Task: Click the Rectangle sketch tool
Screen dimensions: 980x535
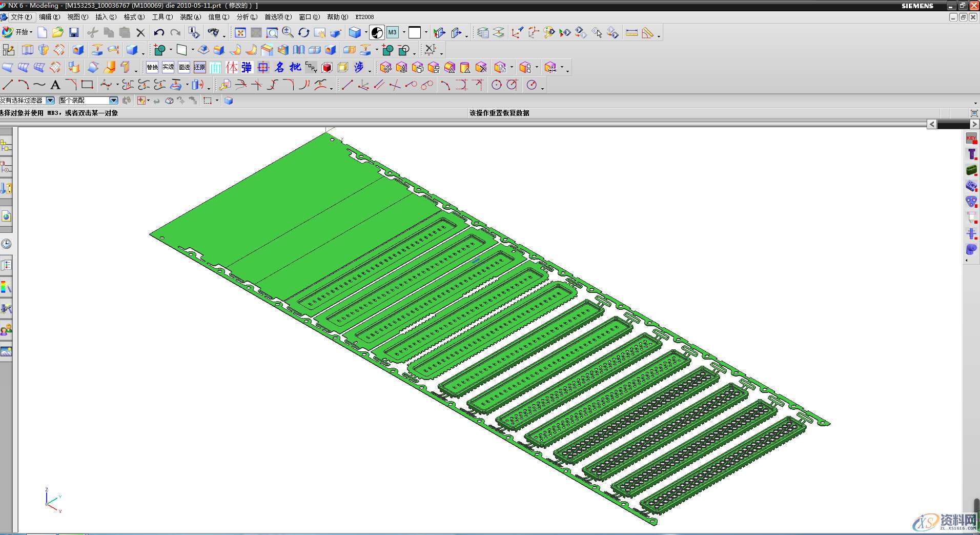Action: (x=87, y=85)
